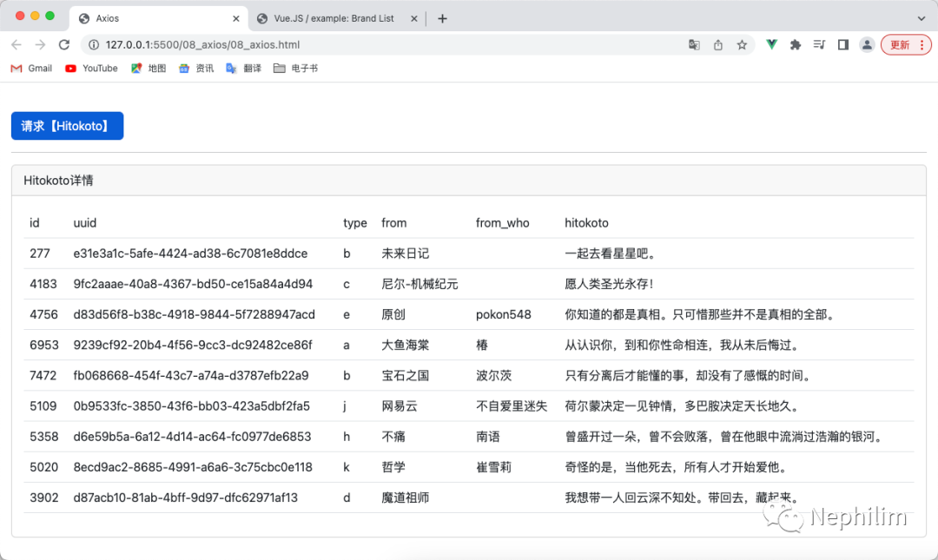938x560 pixels.
Task: Click the site info icon in the address bar
Action: [x=93, y=45]
